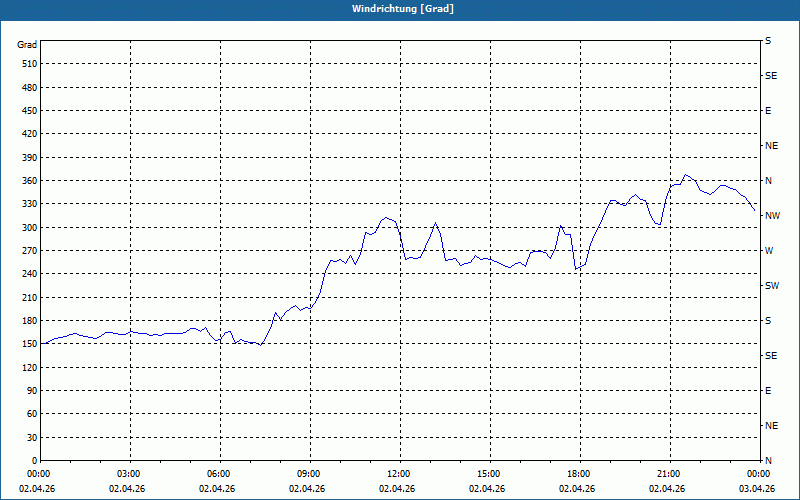Choose the 150 y-axis value

[x=30, y=344]
